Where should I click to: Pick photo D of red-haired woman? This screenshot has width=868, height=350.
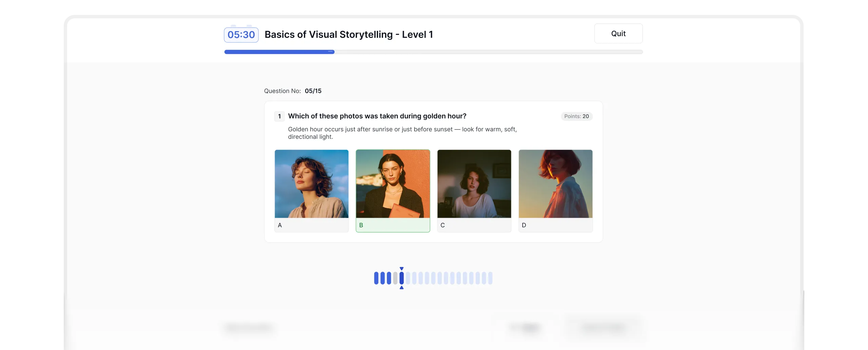556,184
